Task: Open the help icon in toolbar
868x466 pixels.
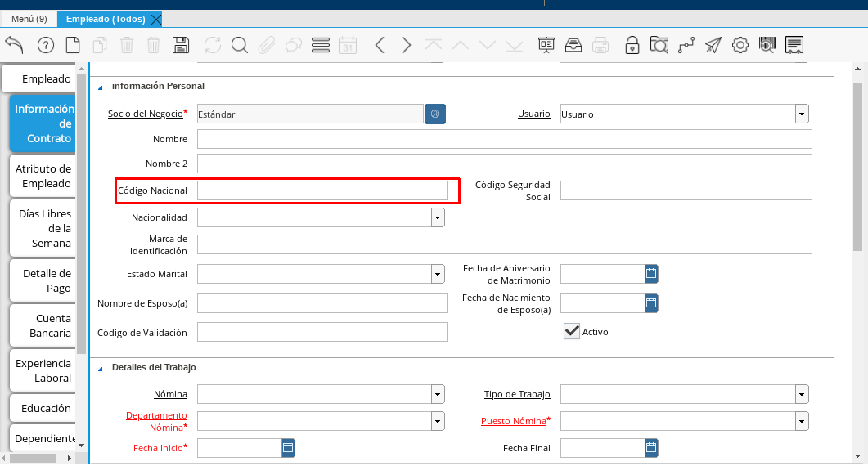Action: pos(46,45)
